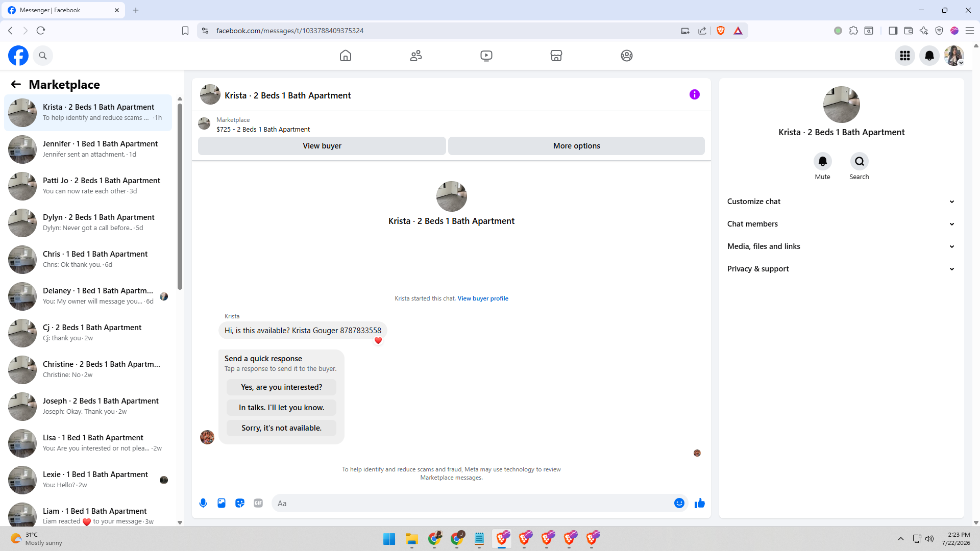Open the taskbar clock and date
Image resolution: width=980 pixels, height=551 pixels.
[956, 539]
